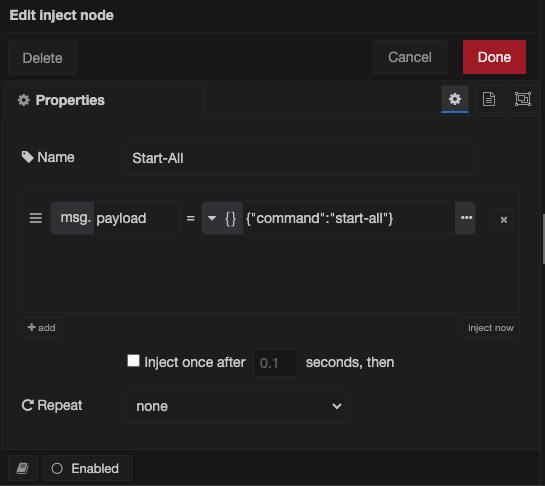Screen dimensions: 545x486
Task: Expand the JSON editor with ellipsis button
Action: [466, 218]
